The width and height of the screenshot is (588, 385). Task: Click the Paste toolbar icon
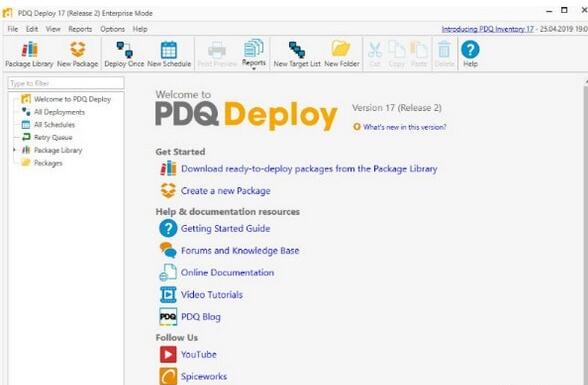coord(419,55)
